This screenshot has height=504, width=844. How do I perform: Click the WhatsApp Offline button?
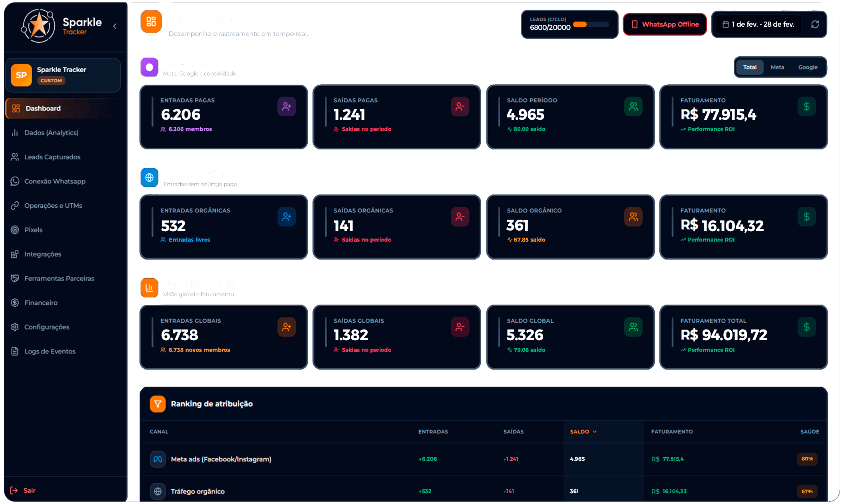(x=665, y=24)
